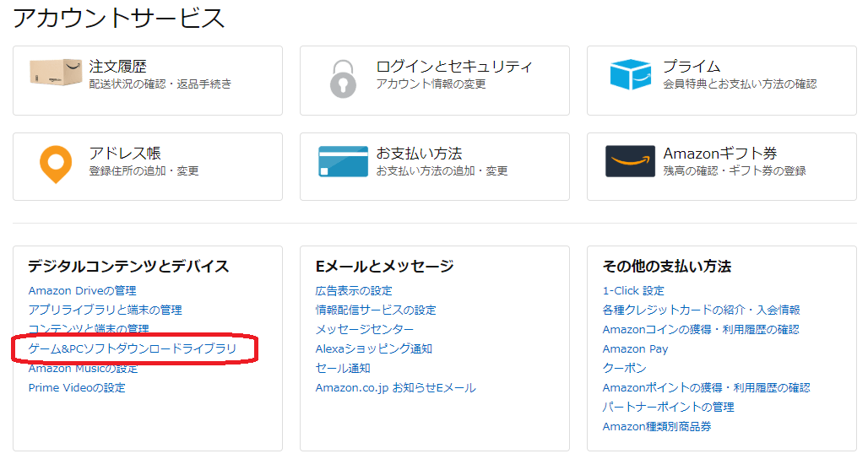The height and width of the screenshot is (459, 868).
Task: Click the cardboard box icon for 注文履歴
Action: point(56,73)
